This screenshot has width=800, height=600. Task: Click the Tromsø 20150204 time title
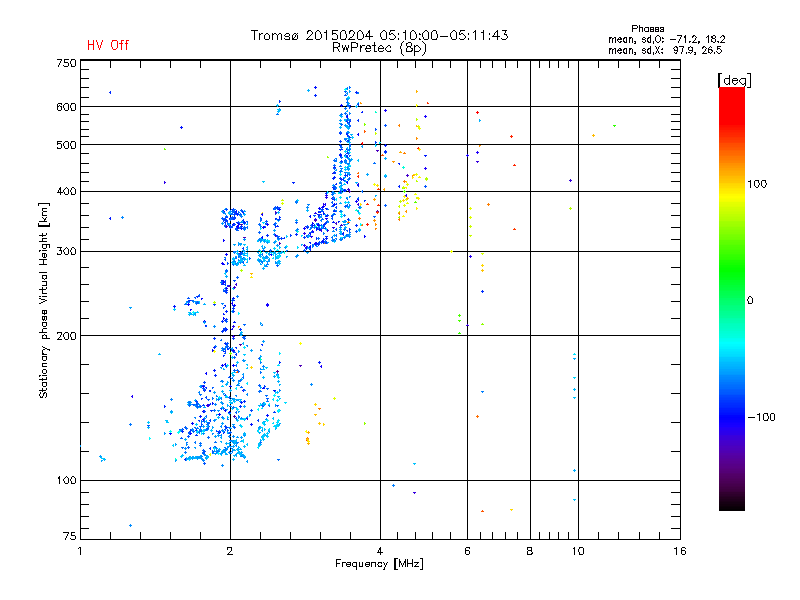(380, 35)
